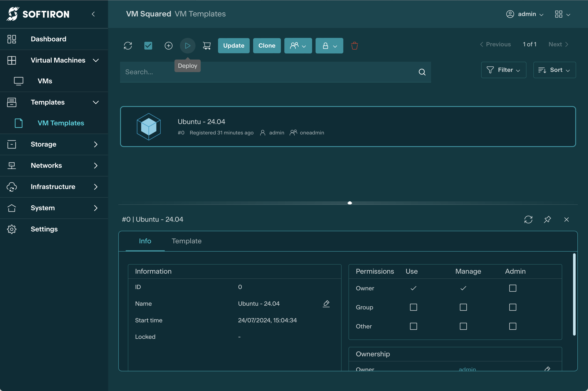Viewport: 588px width, 391px height.
Task: Click the create template plus icon
Action: click(x=168, y=46)
